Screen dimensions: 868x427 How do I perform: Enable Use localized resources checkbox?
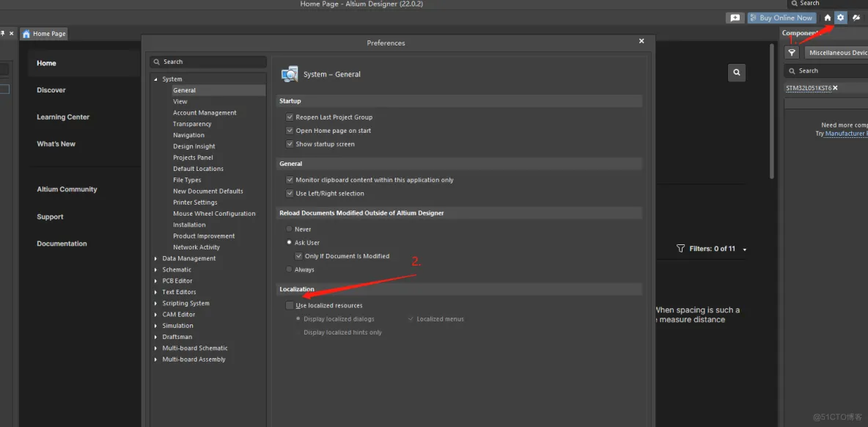(290, 305)
